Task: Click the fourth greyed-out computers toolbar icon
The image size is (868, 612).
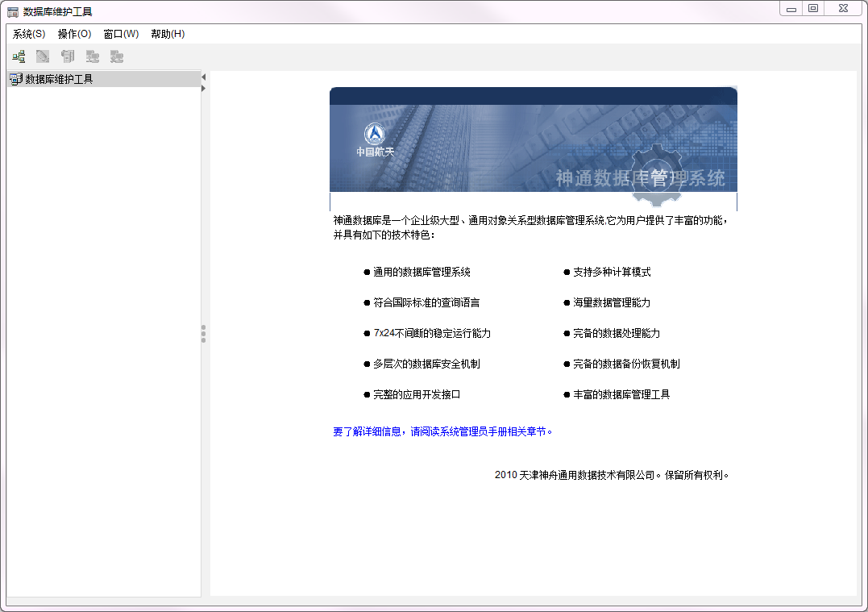Action: coord(93,56)
